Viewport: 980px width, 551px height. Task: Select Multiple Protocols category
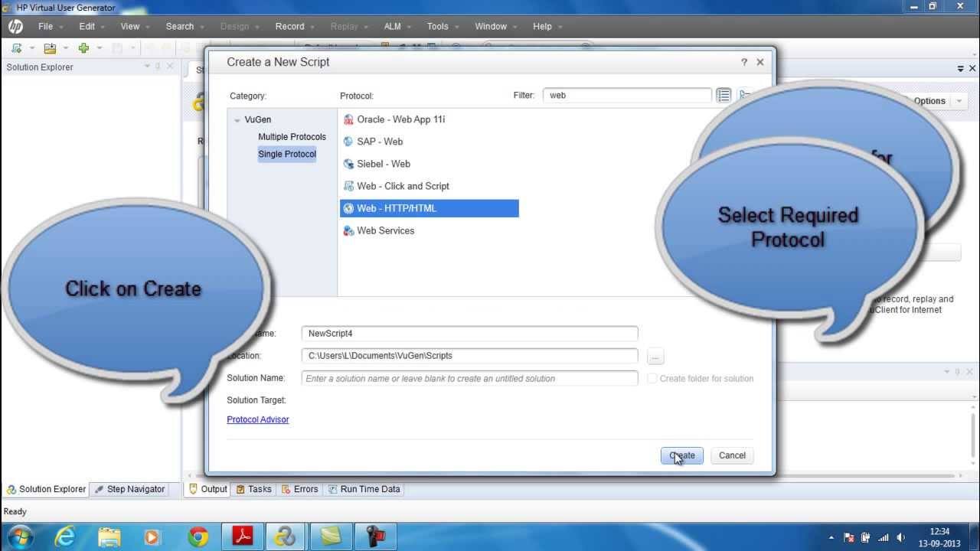click(x=292, y=137)
